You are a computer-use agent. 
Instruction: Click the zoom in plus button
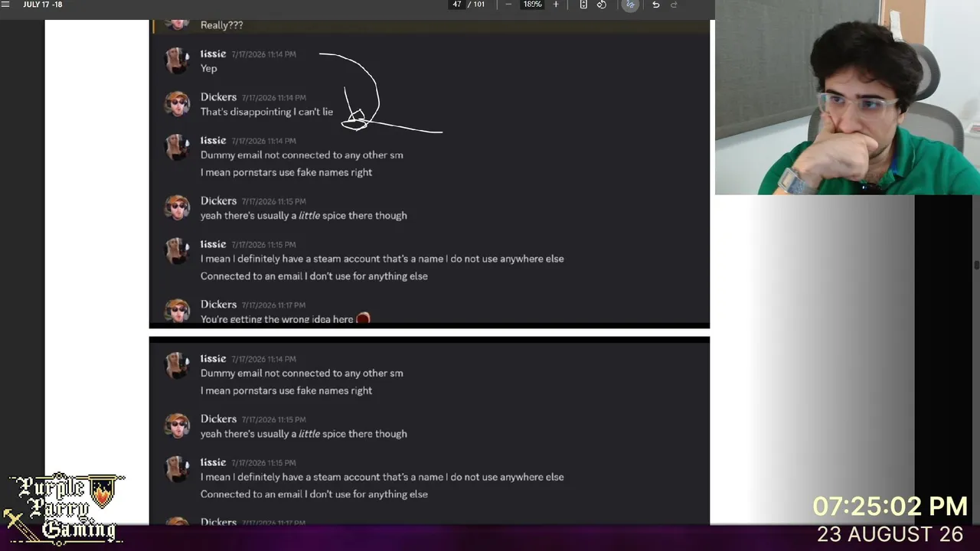pos(556,5)
